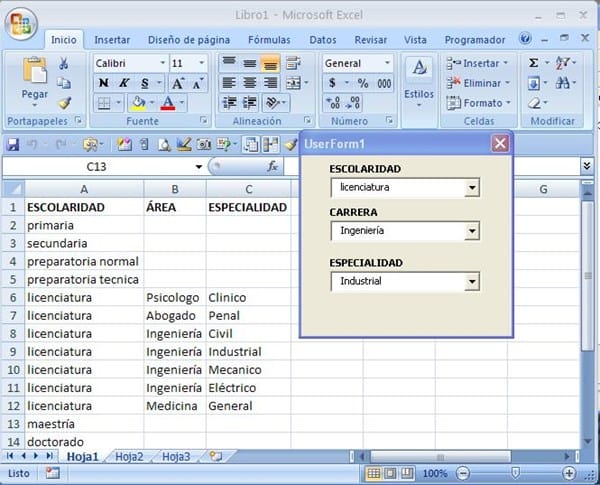The height and width of the screenshot is (485, 600).
Task: Open the CARRERA combo box dropdown
Action: click(x=472, y=231)
